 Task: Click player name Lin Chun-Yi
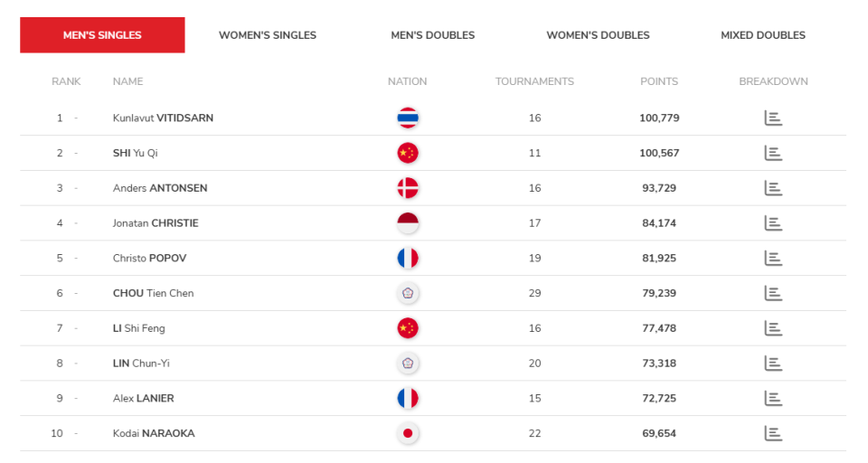(x=141, y=364)
